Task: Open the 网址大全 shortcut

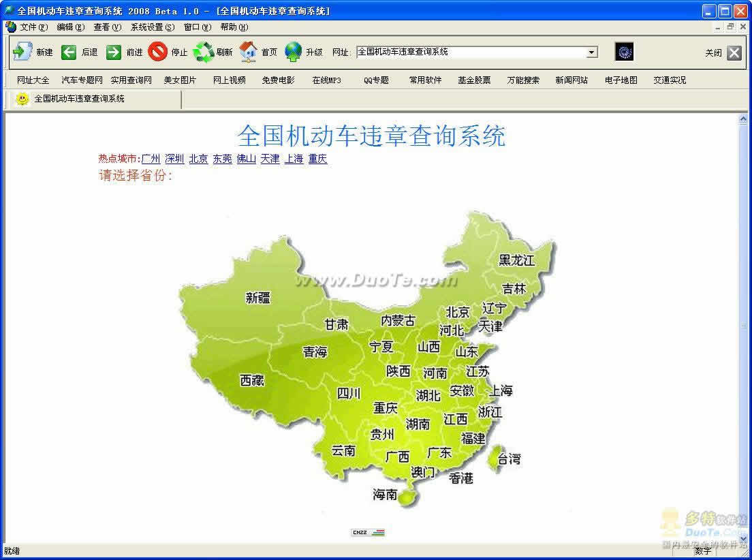Action: click(x=33, y=80)
